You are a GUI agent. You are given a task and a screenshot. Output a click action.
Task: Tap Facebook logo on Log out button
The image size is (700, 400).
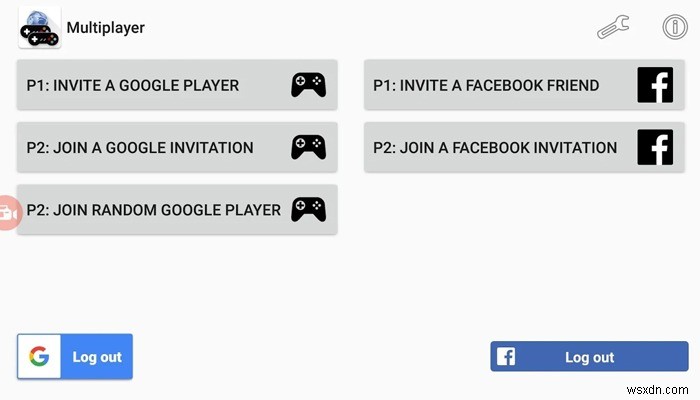[x=506, y=357]
